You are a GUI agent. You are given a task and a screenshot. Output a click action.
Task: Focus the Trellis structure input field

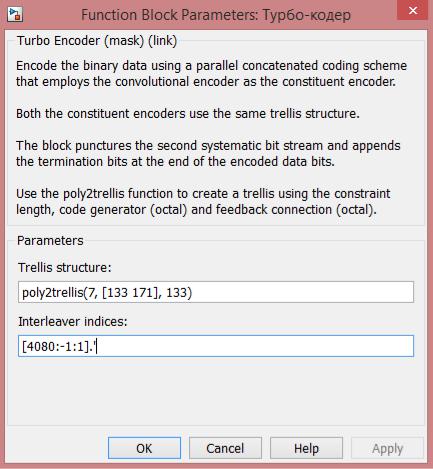click(216, 292)
